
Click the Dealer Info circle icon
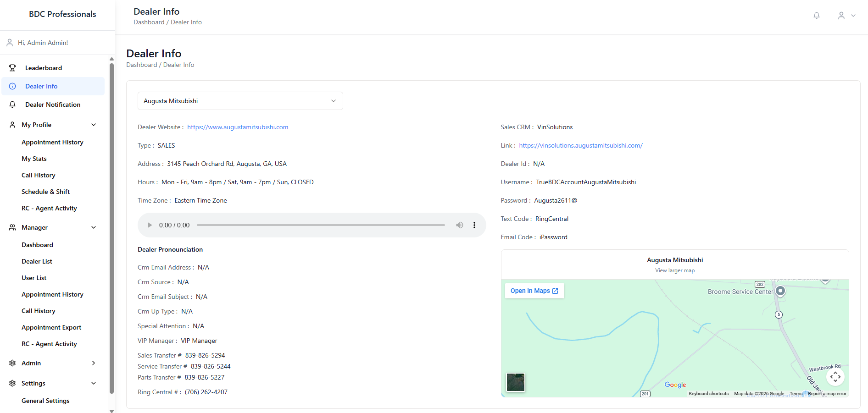pyautogui.click(x=12, y=86)
